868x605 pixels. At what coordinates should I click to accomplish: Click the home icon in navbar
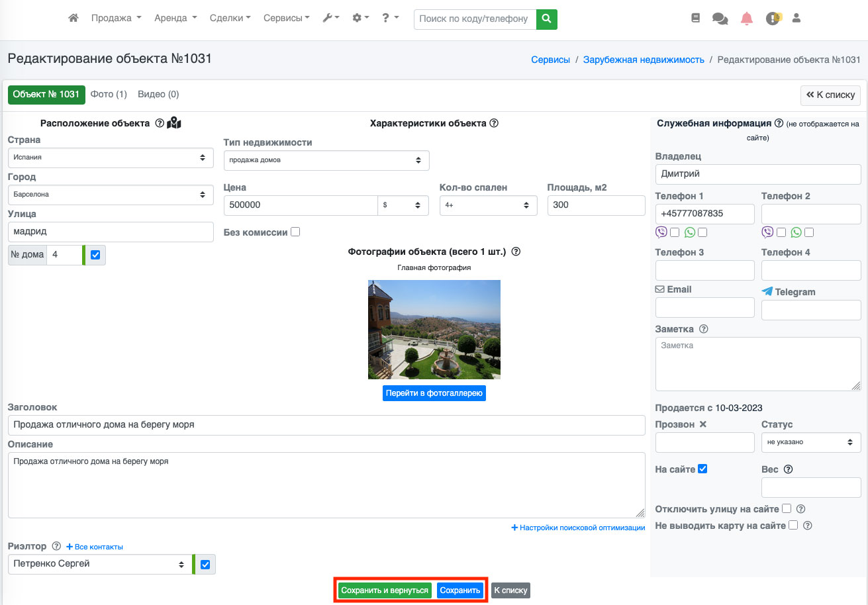[73, 19]
